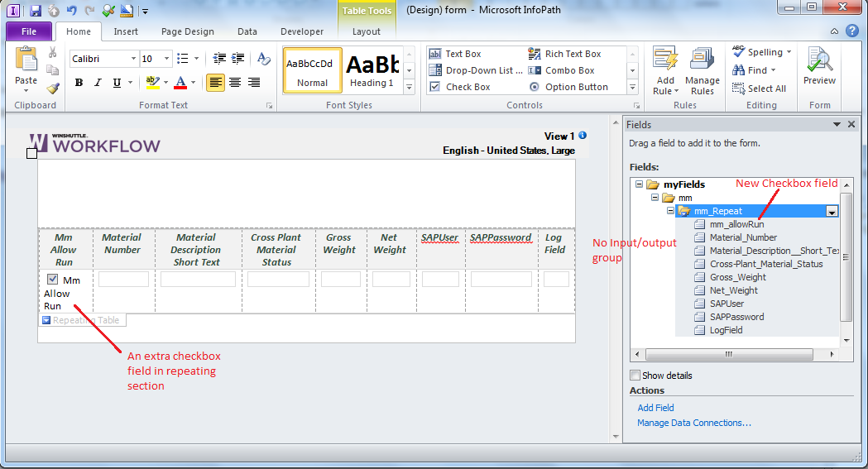Insert a Rich Text Box control
This screenshot has height=469, width=868.
(x=564, y=54)
